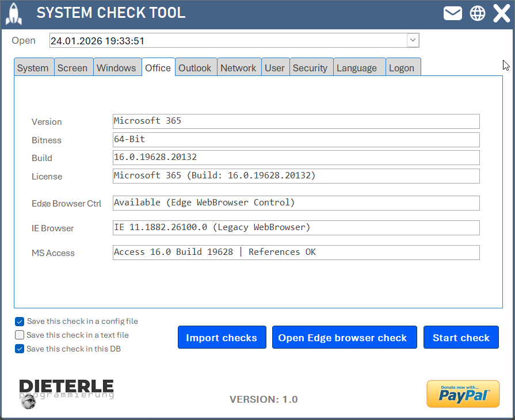Click the License field value

(296, 176)
